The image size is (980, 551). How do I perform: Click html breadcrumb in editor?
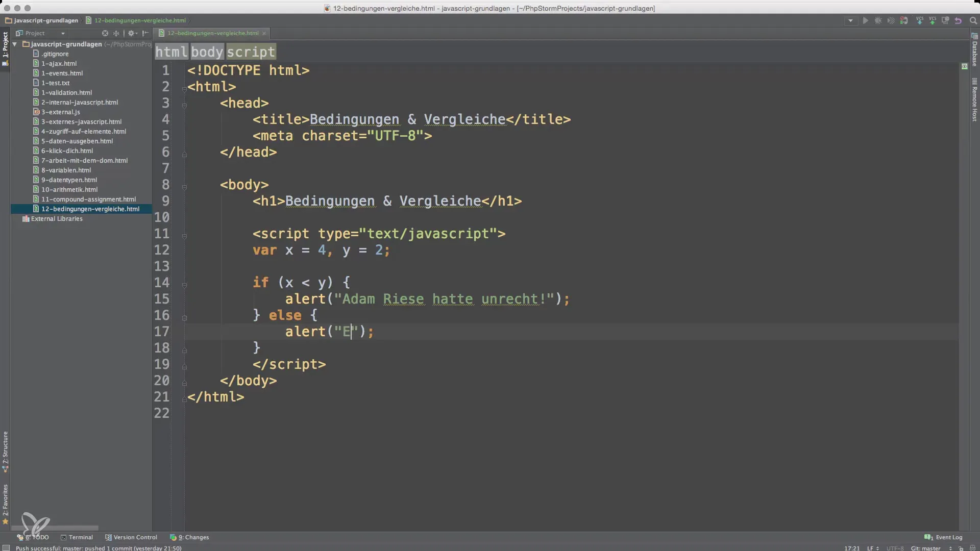click(x=171, y=52)
